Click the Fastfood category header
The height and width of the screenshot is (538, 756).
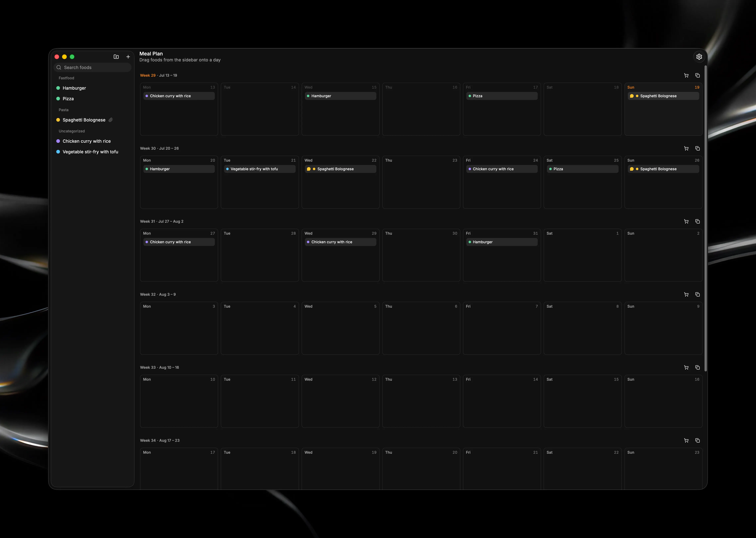point(66,78)
